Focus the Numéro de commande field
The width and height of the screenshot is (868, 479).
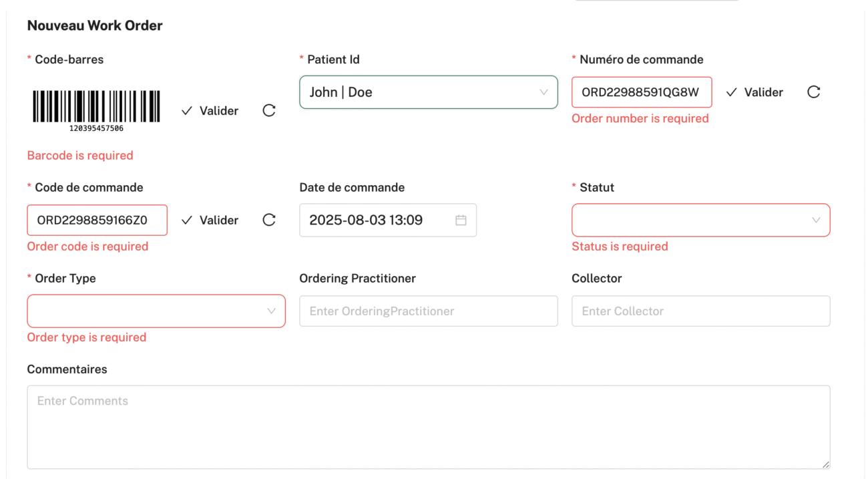[642, 92]
